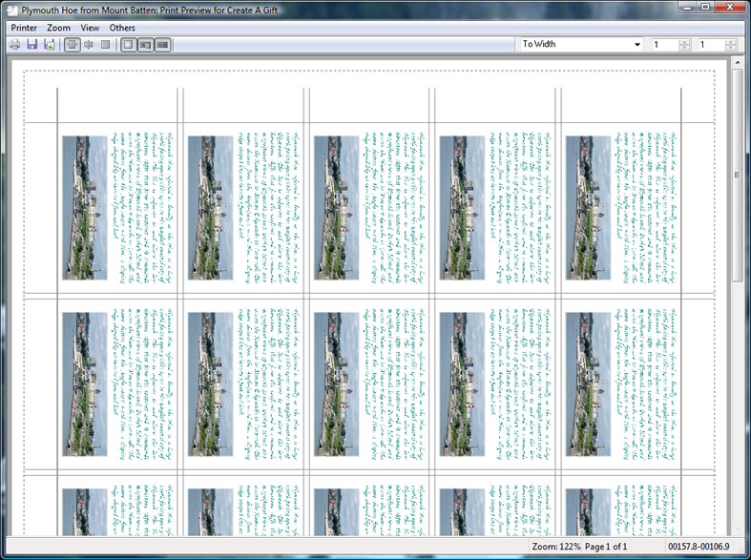Click the purple Save floppy icon

pos(32,45)
